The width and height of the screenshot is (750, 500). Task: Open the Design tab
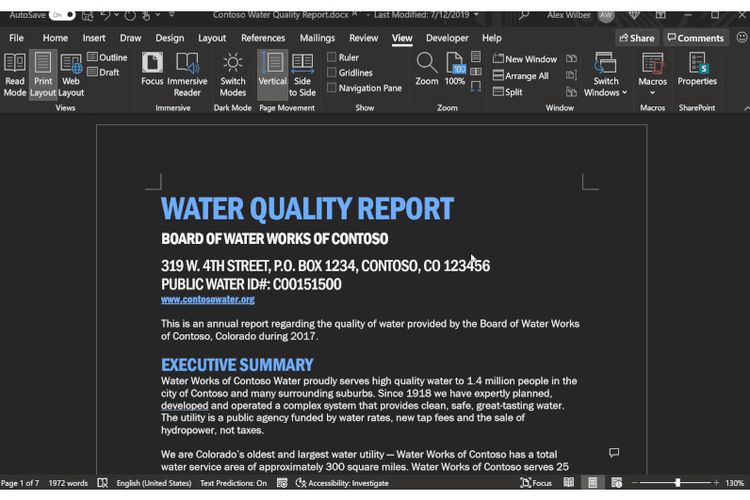[169, 38]
